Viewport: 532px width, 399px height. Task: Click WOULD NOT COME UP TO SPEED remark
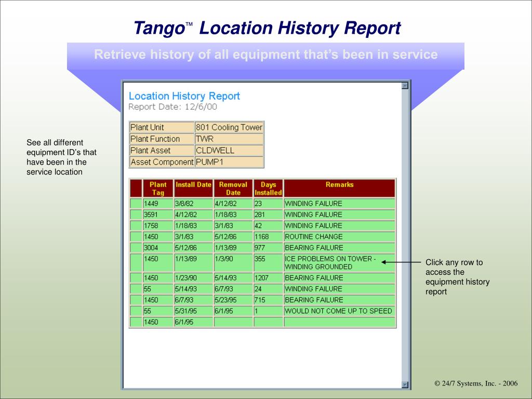[340, 311]
